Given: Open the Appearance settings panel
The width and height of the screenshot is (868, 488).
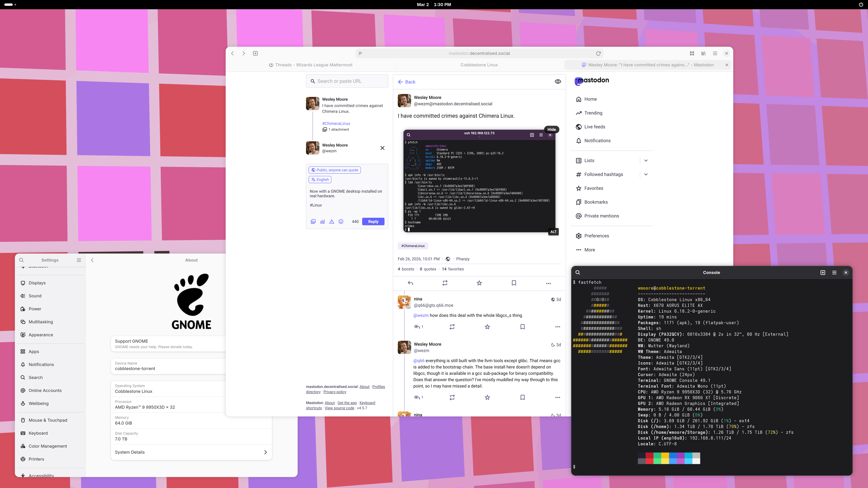Looking at the screenshot, I should click(40, 335).
